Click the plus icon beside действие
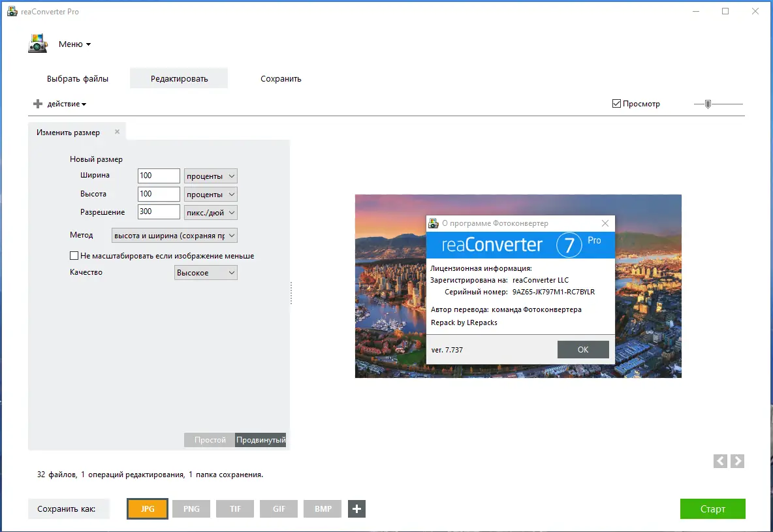Viewport: 773px width, 532px height. click(x=37, y=104)
